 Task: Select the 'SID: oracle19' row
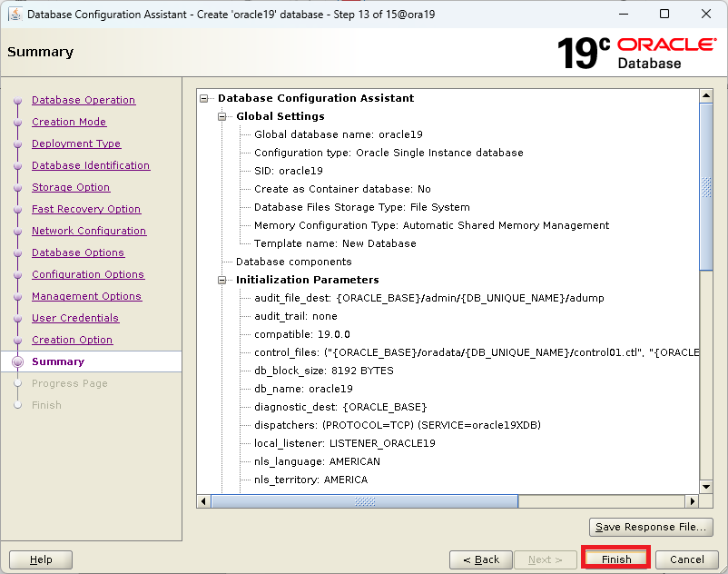click(x=289, y=171)
